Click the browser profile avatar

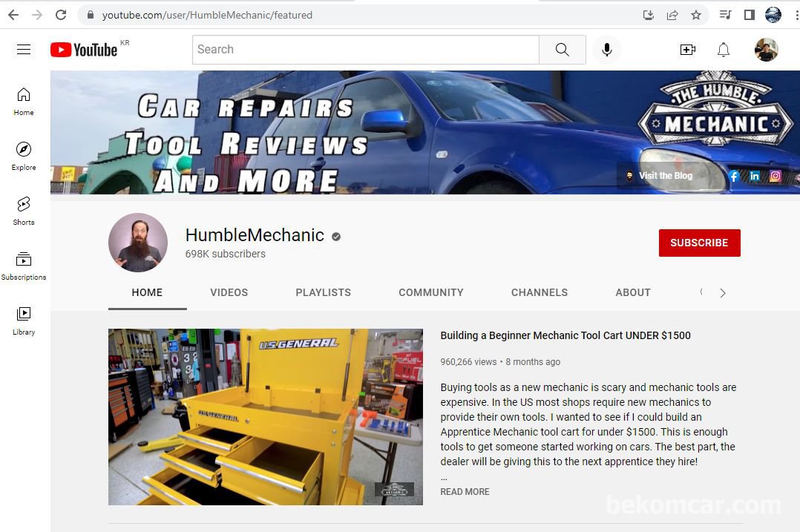pyautogui.click(x=773, y=15)
